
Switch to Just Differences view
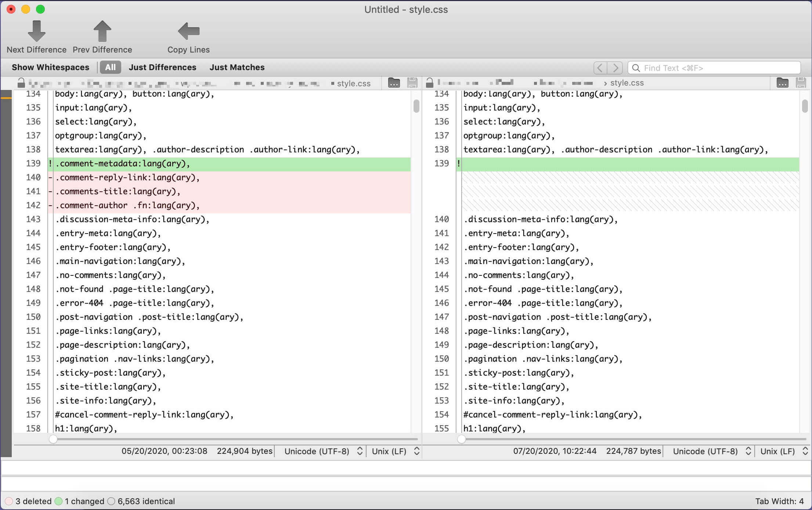click(x=162, y=67)
